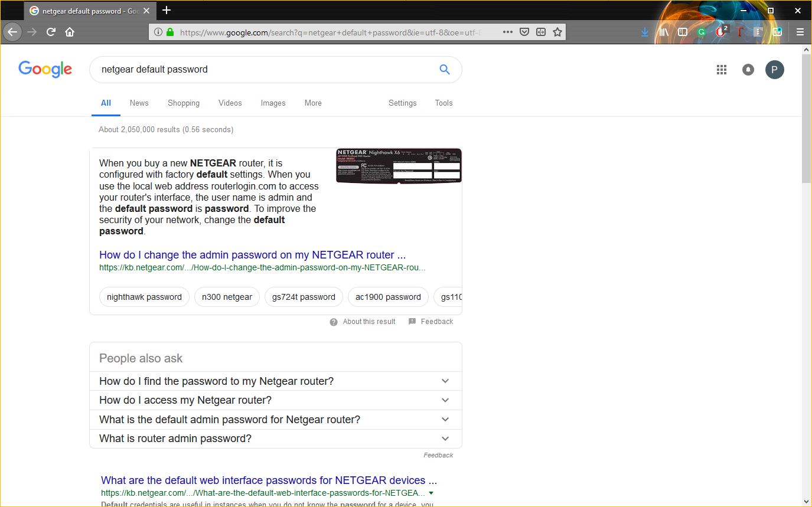
Task: Open Google notifications bell
Action: coord(748,70)
